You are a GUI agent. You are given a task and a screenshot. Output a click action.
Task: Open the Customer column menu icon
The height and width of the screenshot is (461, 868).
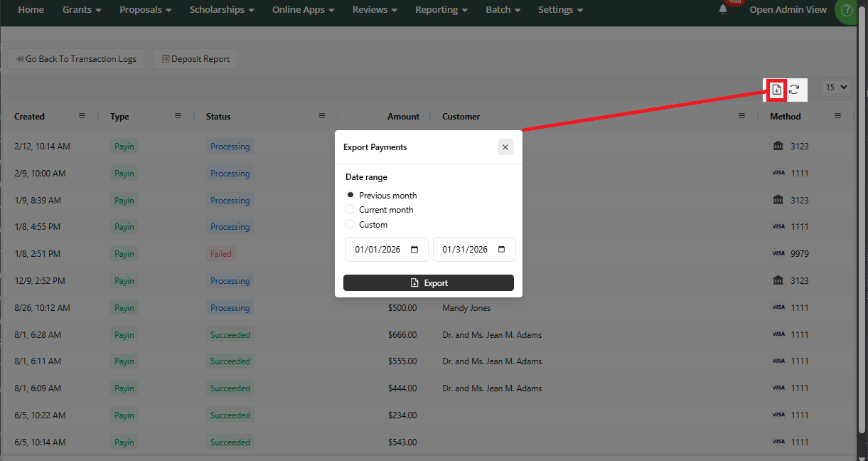(x=741, y=116)
